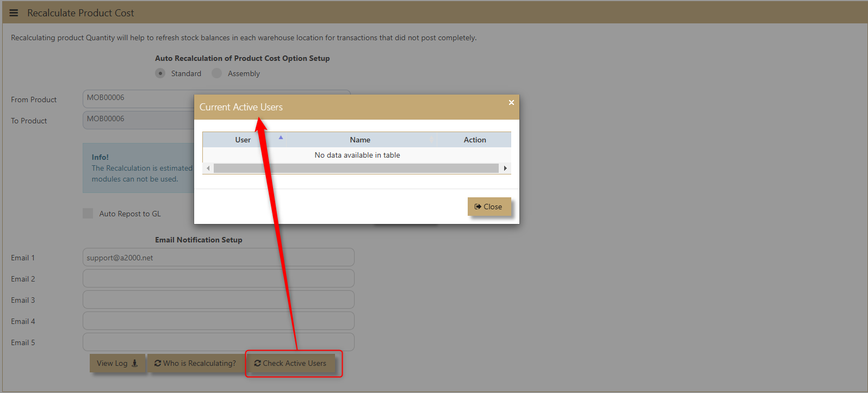Open the hamburger menu icon
Screen dimensions: 868x393
pyautogui.click(x=14, y=13)
